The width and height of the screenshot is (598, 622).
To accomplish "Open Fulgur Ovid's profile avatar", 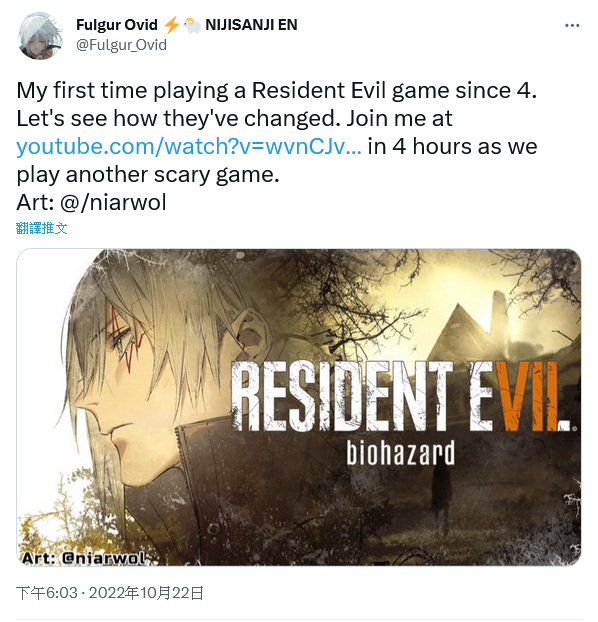I will pyautogui.click(x=40, y=35).
